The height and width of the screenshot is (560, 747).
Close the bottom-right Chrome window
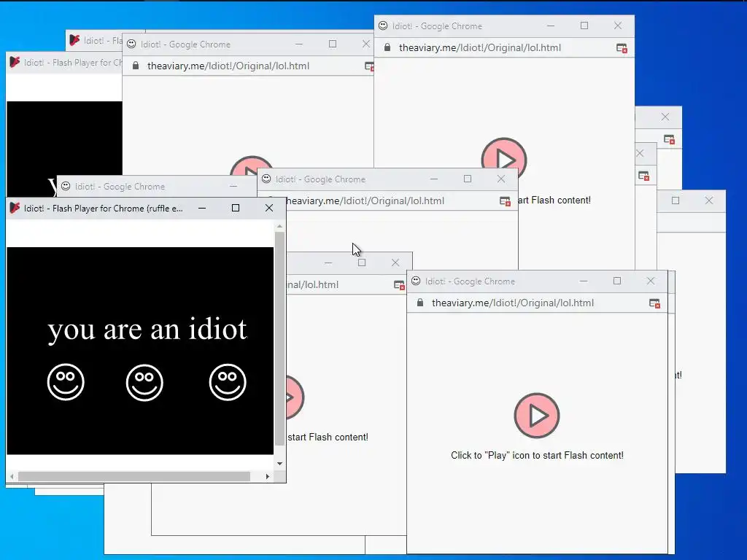651,281
